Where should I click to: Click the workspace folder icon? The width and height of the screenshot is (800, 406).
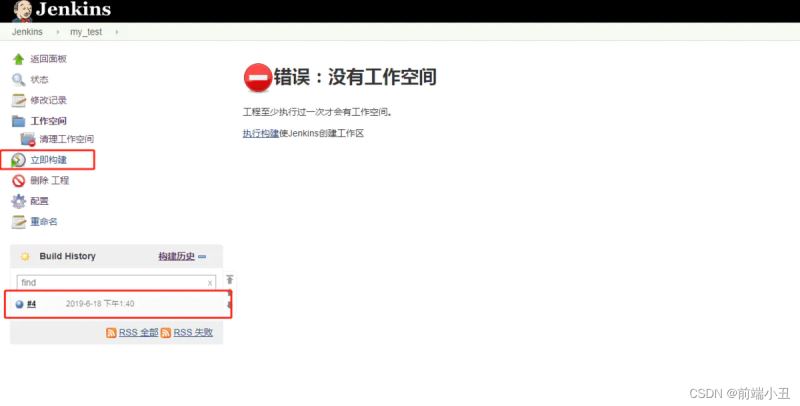coord(18,121)
